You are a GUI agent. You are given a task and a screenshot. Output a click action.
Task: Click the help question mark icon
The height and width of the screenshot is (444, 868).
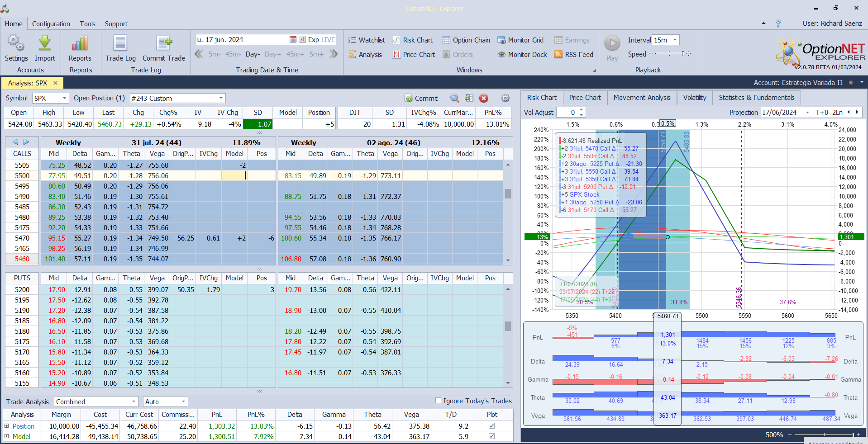pos(778,24)
